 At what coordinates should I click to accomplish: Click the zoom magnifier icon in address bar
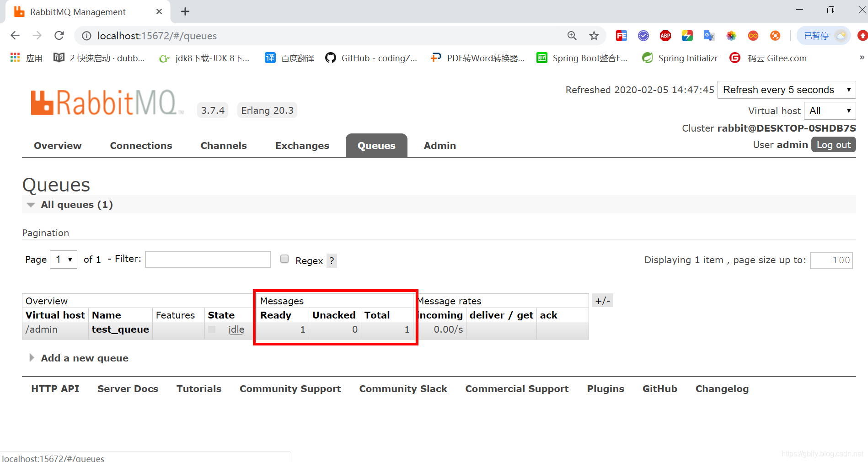572,36
